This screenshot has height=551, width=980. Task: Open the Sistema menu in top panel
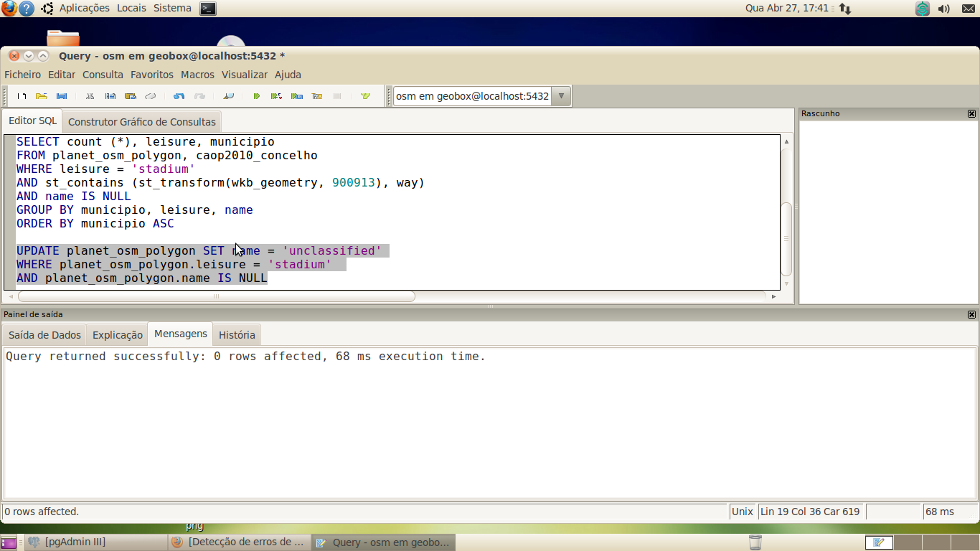point(172,9)
